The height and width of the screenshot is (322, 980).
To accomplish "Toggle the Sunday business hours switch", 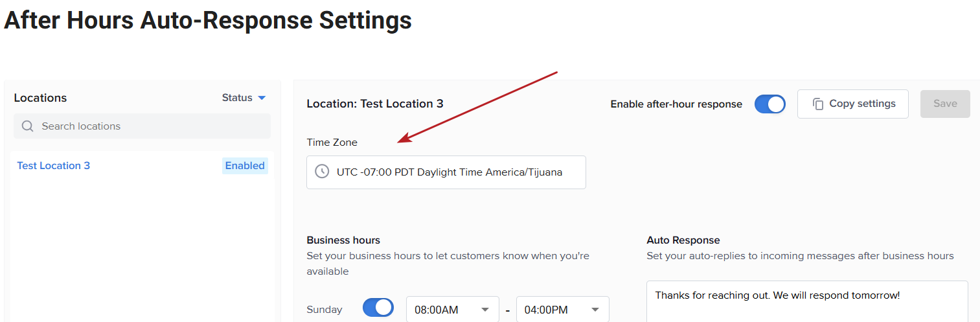I will (378, 307).
